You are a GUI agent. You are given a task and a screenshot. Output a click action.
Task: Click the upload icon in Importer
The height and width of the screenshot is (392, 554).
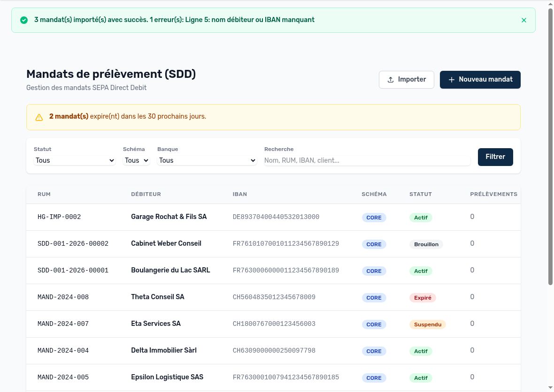pos(391,80)
